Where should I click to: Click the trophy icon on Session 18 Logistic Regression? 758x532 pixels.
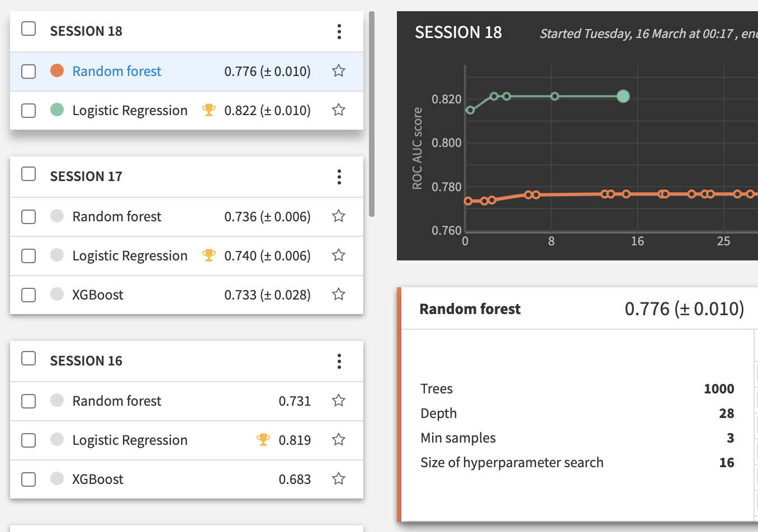pyautogui.click(x=209, y=110)
